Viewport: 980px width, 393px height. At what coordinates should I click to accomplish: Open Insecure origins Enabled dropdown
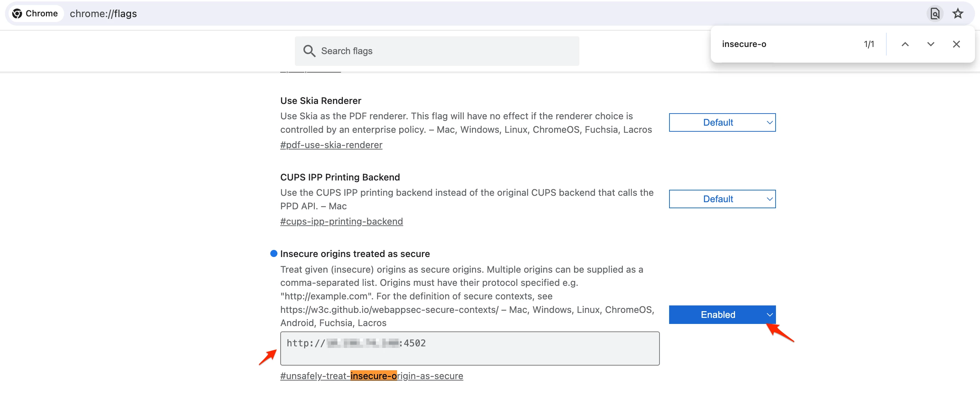(x=722, y=315)
